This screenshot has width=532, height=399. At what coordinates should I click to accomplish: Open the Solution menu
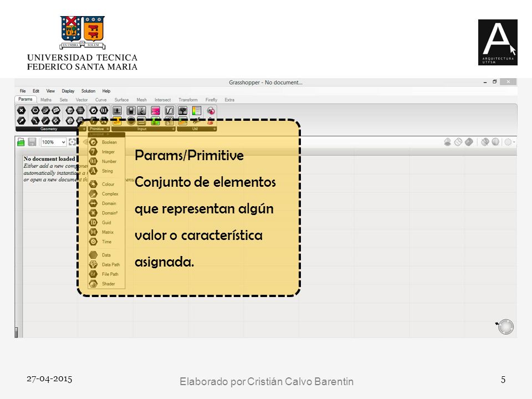[x=88, y=91]
